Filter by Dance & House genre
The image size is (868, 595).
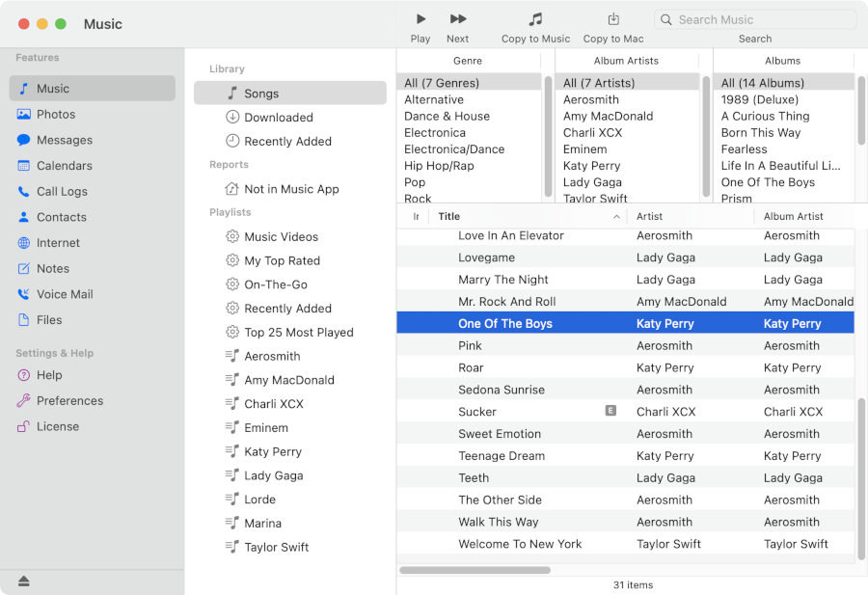[x=469, y=117]
